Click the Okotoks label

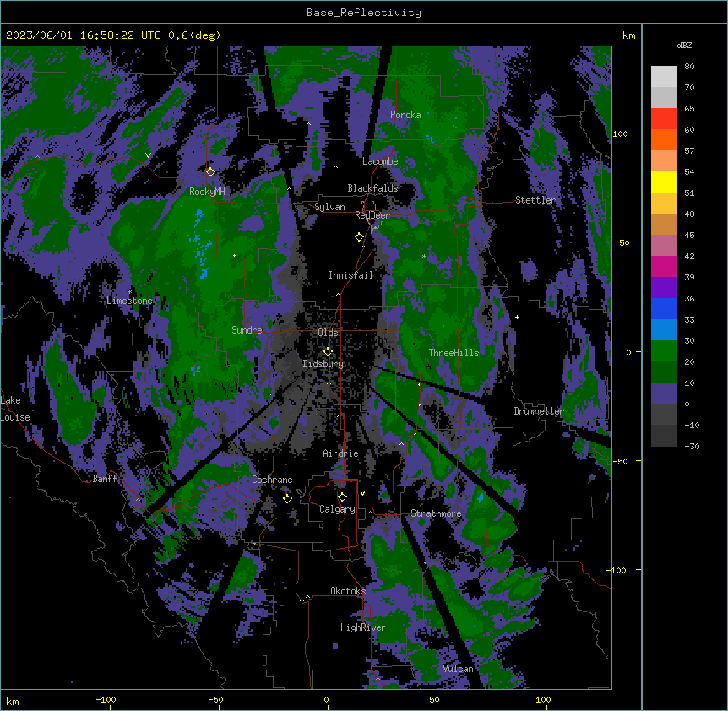[x=348, y=591]
